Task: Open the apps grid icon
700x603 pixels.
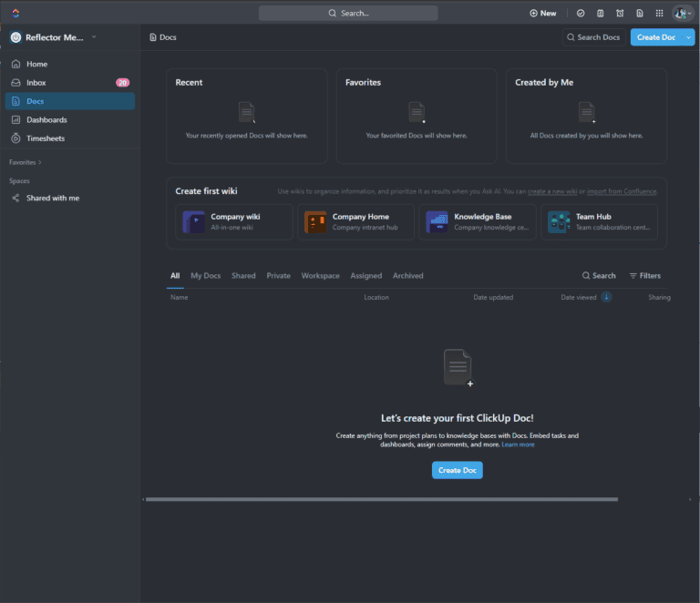Action: pyautogui.click(x=659, y=14)
